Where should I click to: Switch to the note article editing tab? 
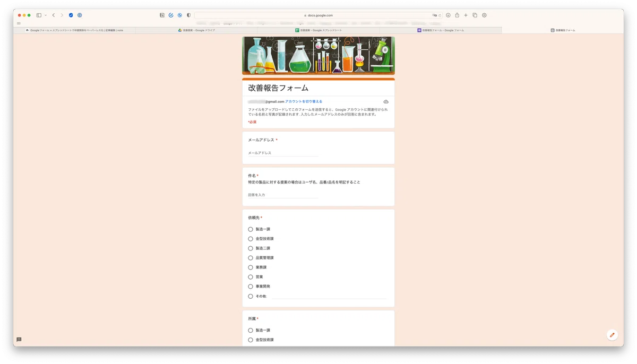pos(74,30)
